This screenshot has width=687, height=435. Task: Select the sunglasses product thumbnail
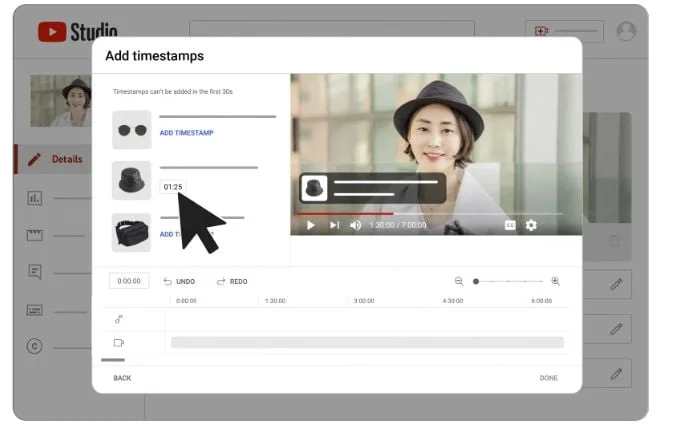(132, 130)
